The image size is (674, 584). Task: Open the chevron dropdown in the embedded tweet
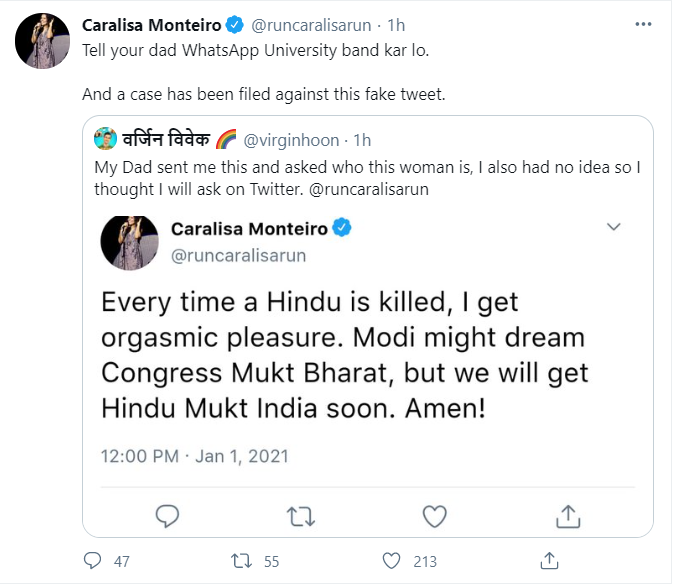pos(616,228)
